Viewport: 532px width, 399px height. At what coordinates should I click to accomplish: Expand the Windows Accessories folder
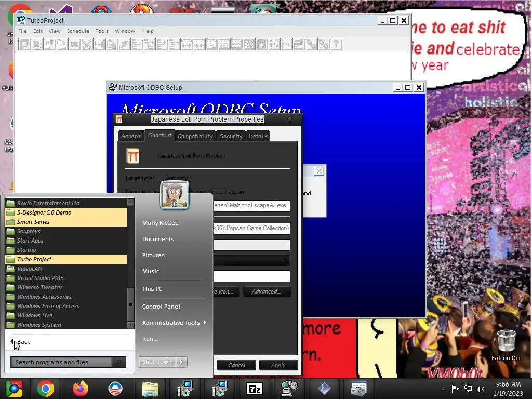tap(66, 297)
